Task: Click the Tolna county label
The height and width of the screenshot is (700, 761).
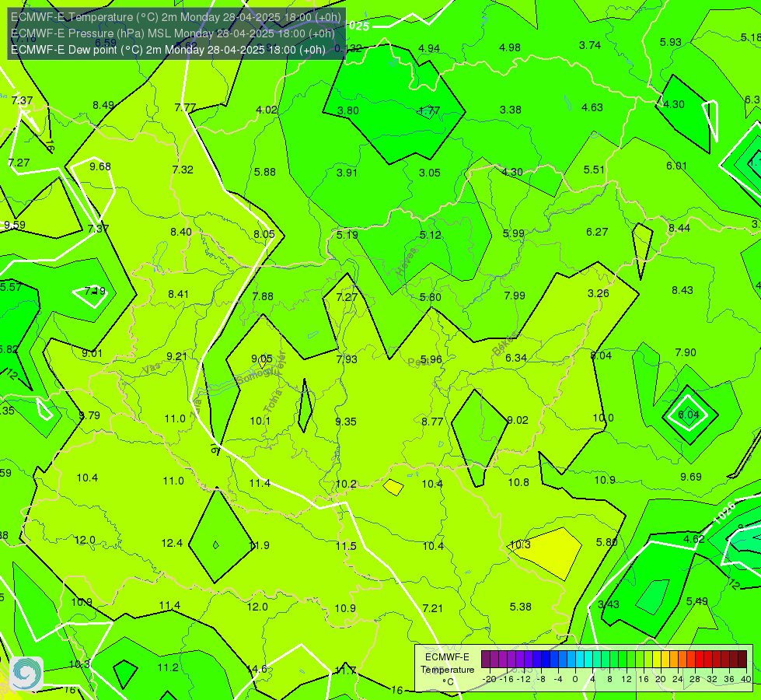Action: coord(273,401)
